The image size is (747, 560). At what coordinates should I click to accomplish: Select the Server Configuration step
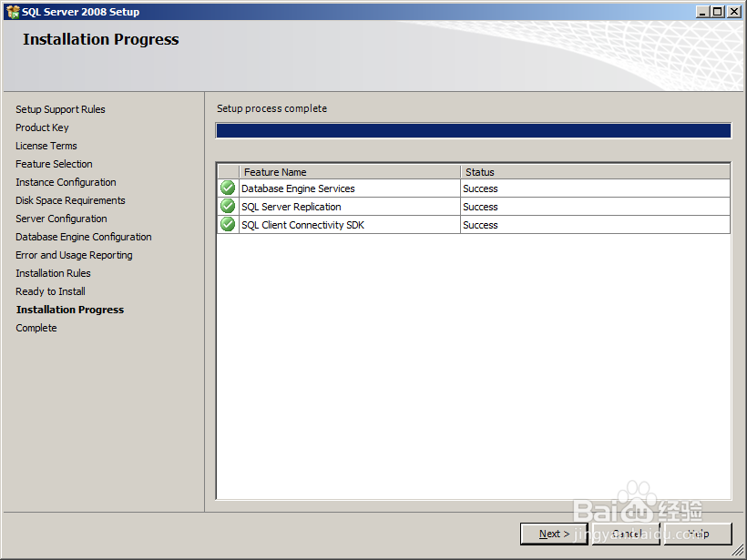[61, 219]
